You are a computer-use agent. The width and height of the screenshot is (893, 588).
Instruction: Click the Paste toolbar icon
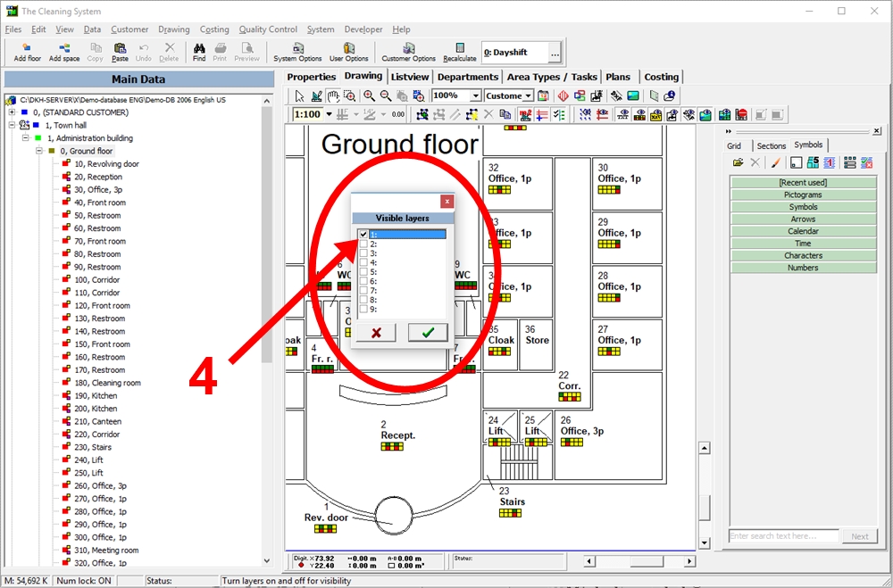click(120, 52)
